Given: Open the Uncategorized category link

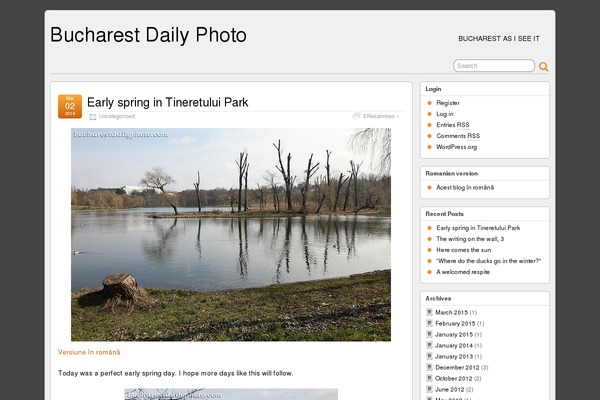Looking at the screenshot, I should coord(117,116).
